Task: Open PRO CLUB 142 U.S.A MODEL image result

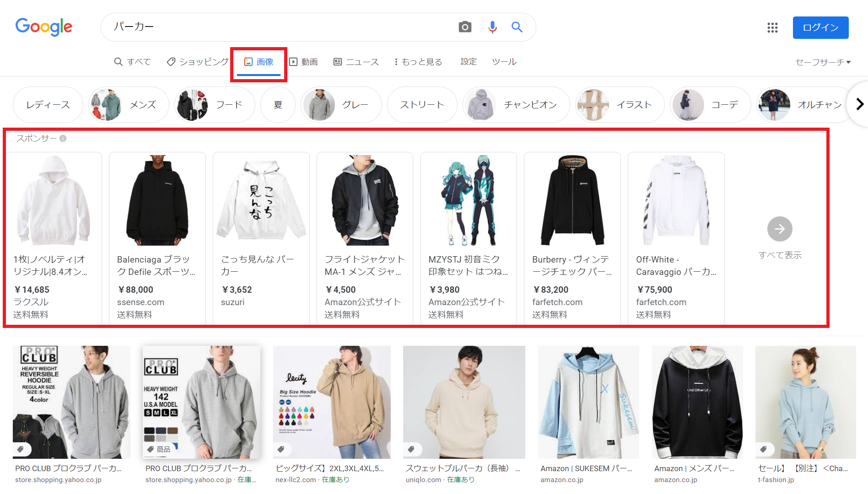Action: click(x=202, y=402)
